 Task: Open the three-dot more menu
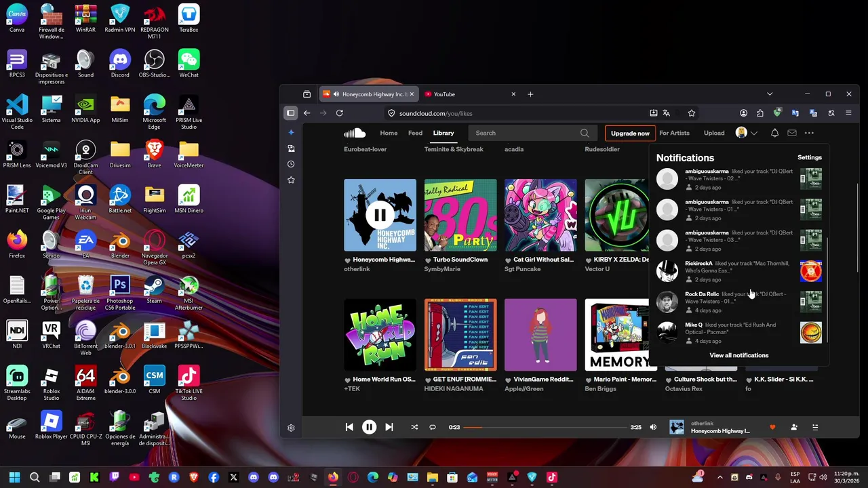[809, 133]
